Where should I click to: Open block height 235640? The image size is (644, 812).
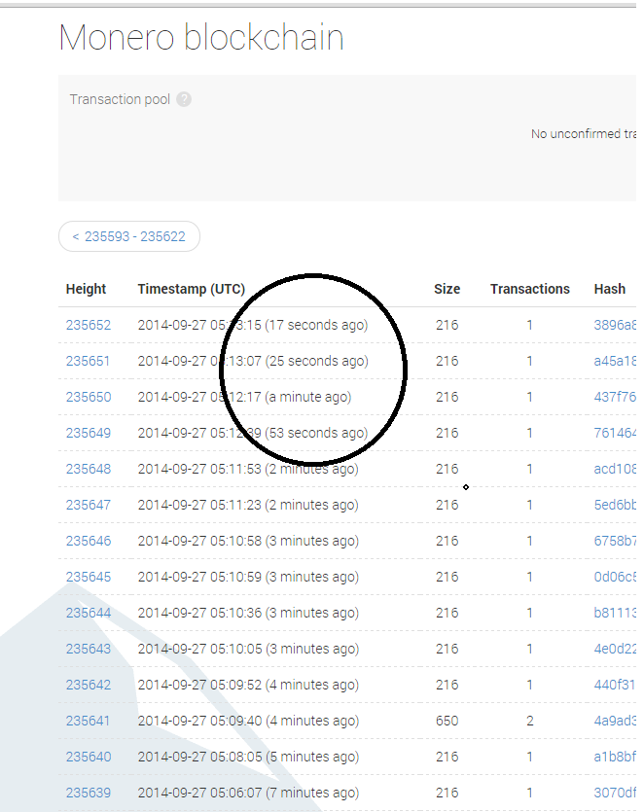click(x=89, y=758)
